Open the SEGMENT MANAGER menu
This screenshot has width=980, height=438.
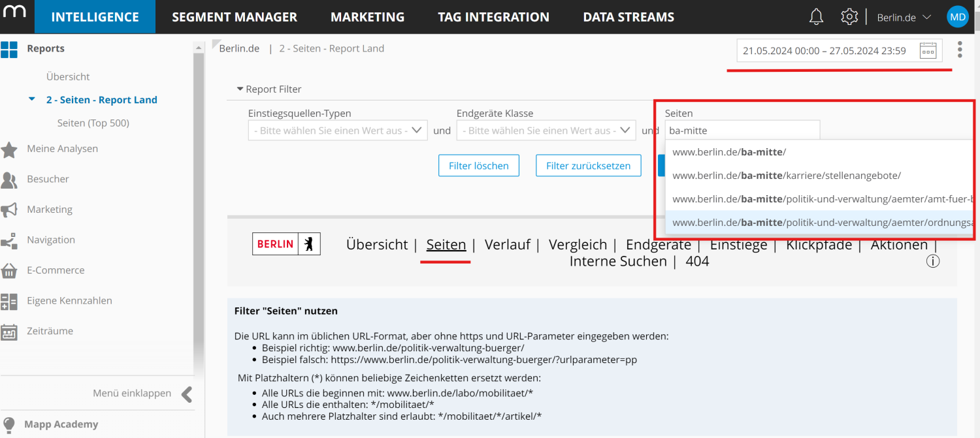point(235,16)
